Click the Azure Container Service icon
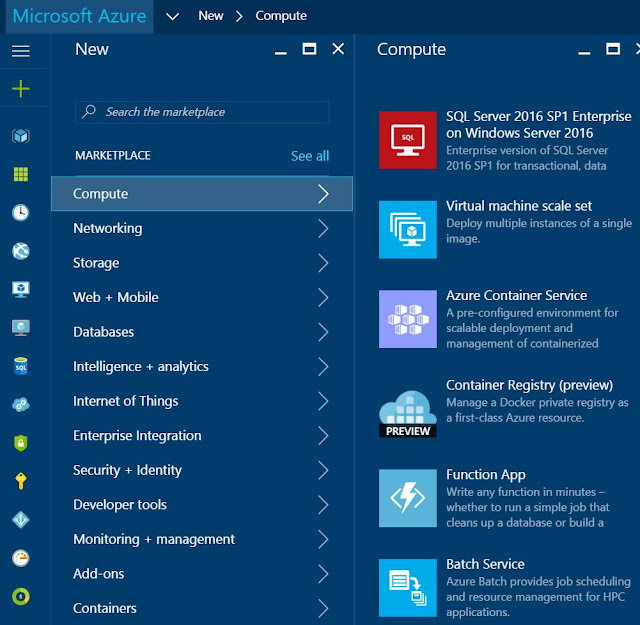This screenshot has height=625, width=640. [408, 319]
